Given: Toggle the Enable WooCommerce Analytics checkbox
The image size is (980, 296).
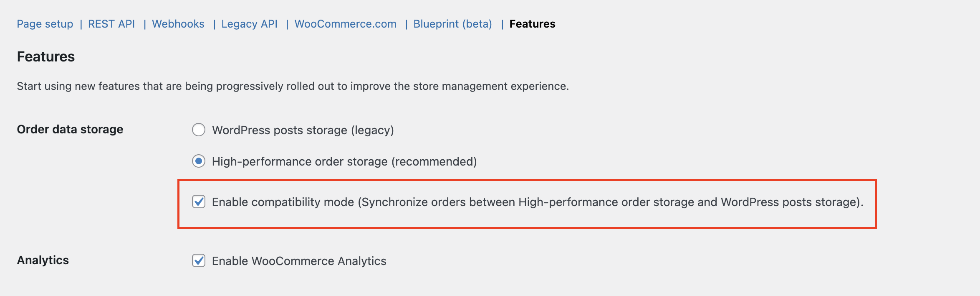Looking at the screenshot, I should 199,260.
